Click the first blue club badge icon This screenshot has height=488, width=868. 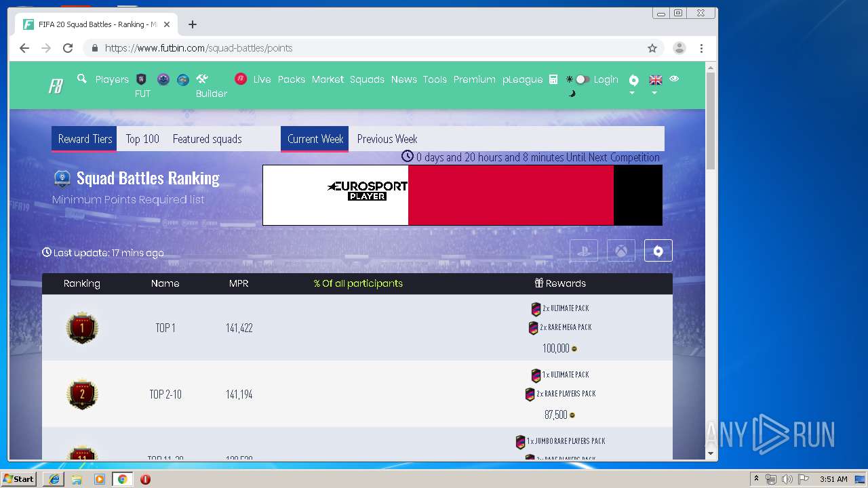click(163, 79)
